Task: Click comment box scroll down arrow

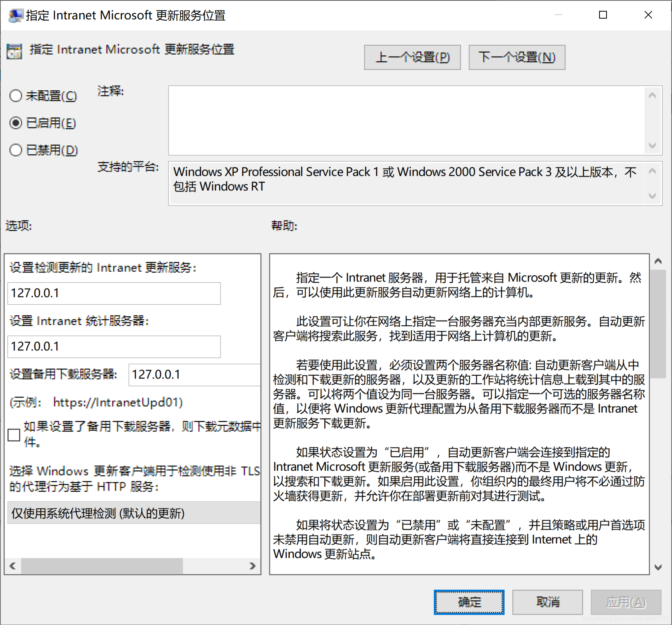Action: tap(652, 145)
